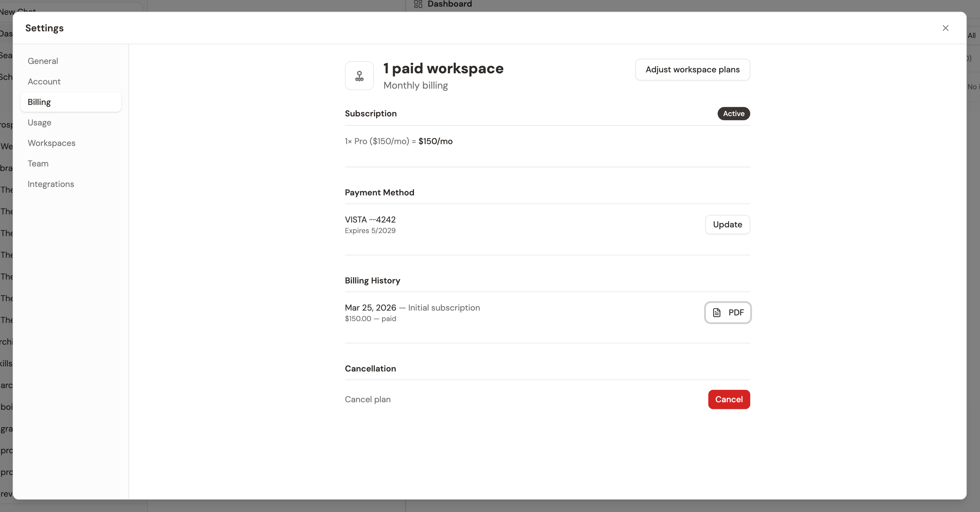Open the Usage section
Image resolution: width=980 pixels, height=512 pixels.
pyautogui.click(x=39, y=122)
